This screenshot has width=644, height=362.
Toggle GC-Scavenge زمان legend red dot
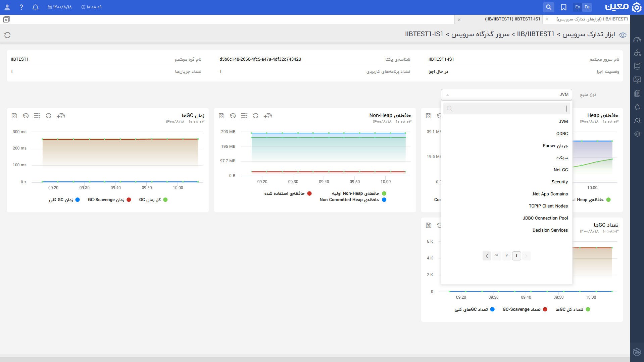pyautogui.click(x=129, y=200)
